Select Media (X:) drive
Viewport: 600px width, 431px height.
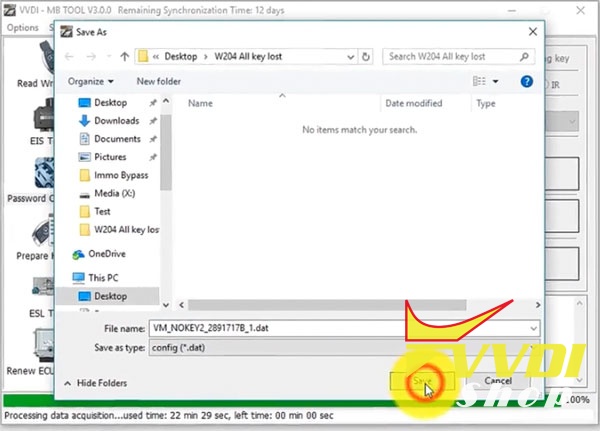pos(114,193)
